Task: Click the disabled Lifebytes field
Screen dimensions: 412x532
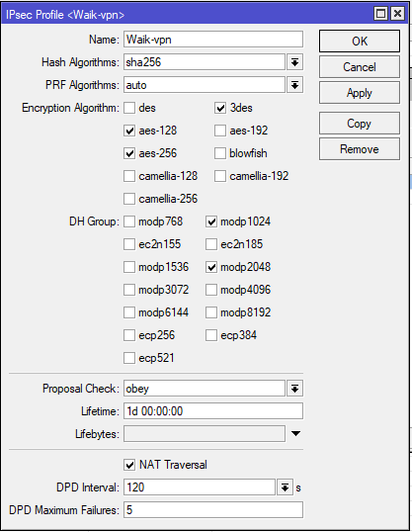Action: click(205, 434)
